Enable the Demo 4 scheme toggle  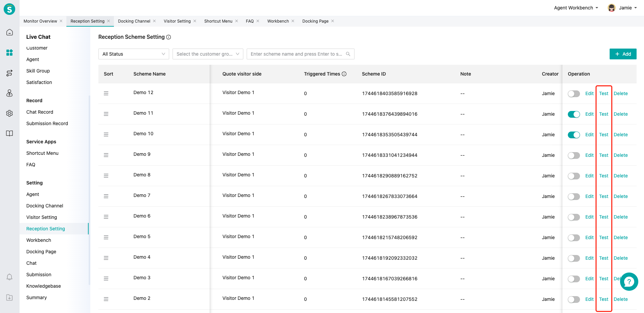tap(574, 258)
